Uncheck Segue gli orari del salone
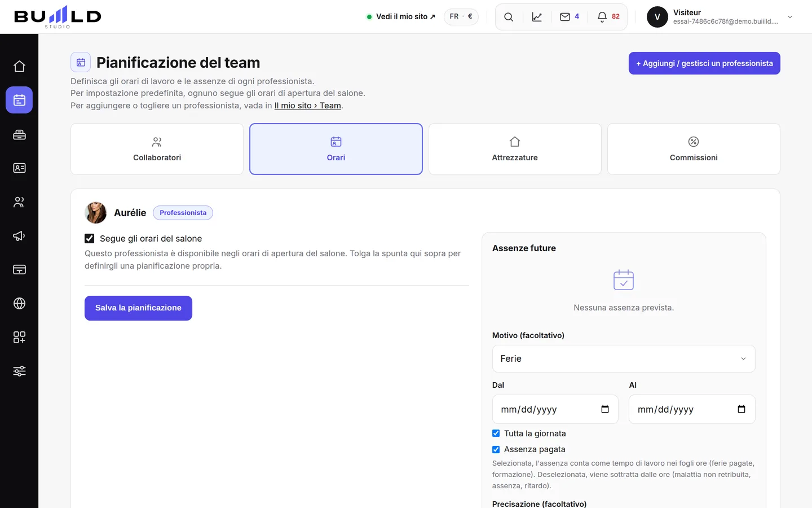 [x=90, y=239]
